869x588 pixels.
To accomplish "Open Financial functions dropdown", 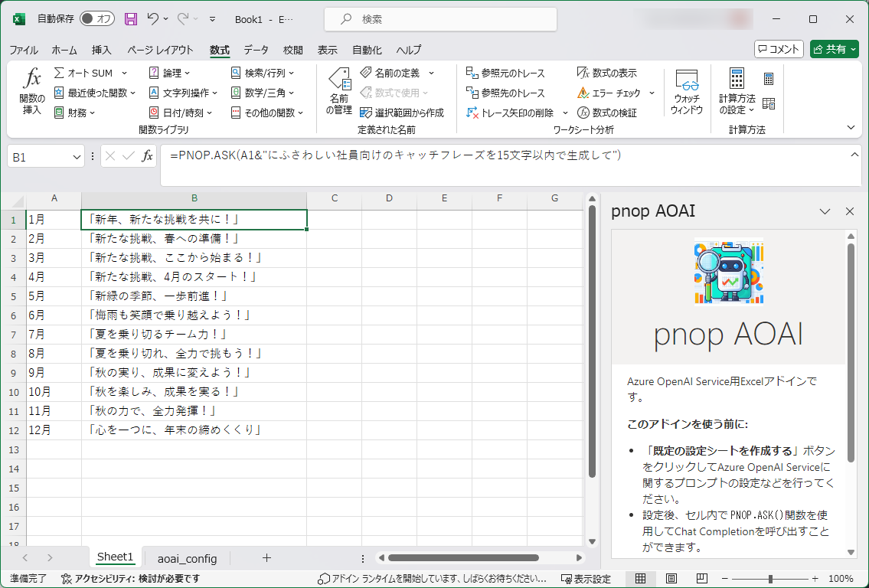I will (x=93, y=113).
